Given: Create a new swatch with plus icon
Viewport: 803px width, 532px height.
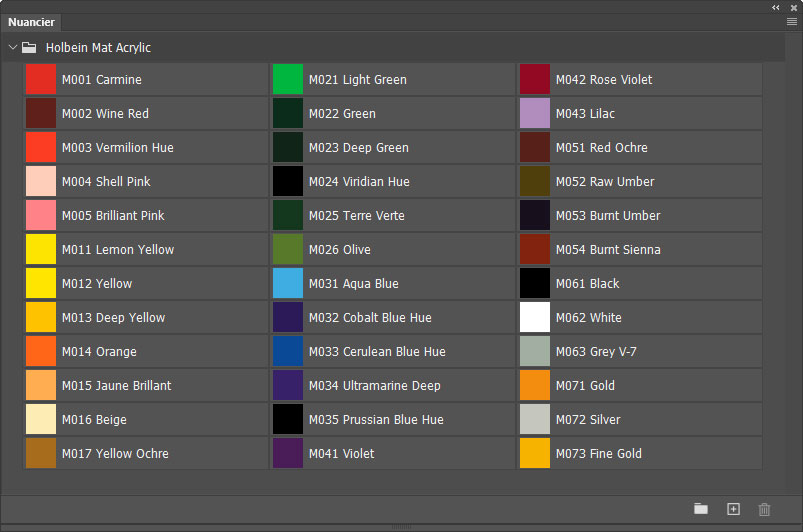Looking at the screenshot, I should coord(733,509).
